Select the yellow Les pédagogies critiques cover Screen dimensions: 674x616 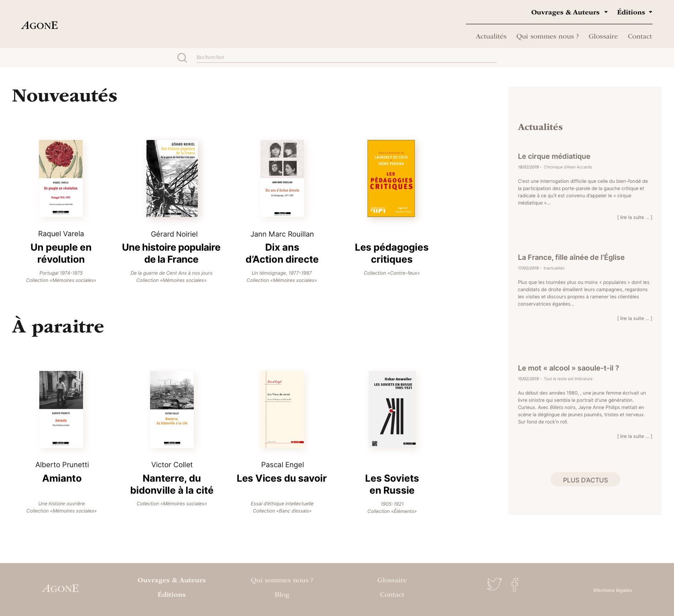tap(391, 178)
